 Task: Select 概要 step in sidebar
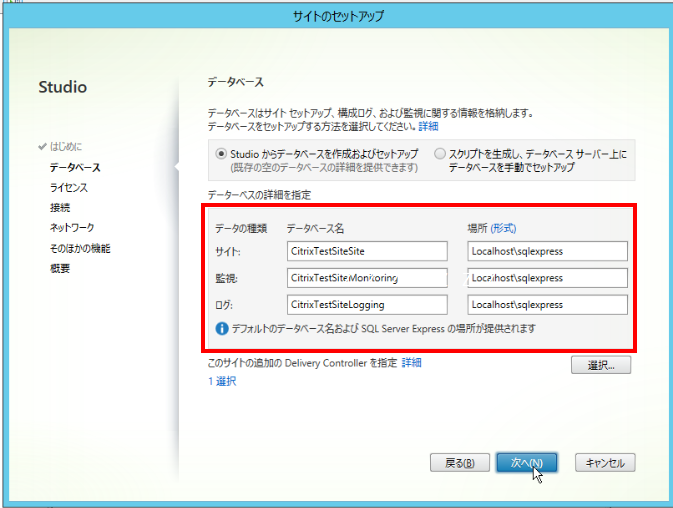tap(60, 269)
